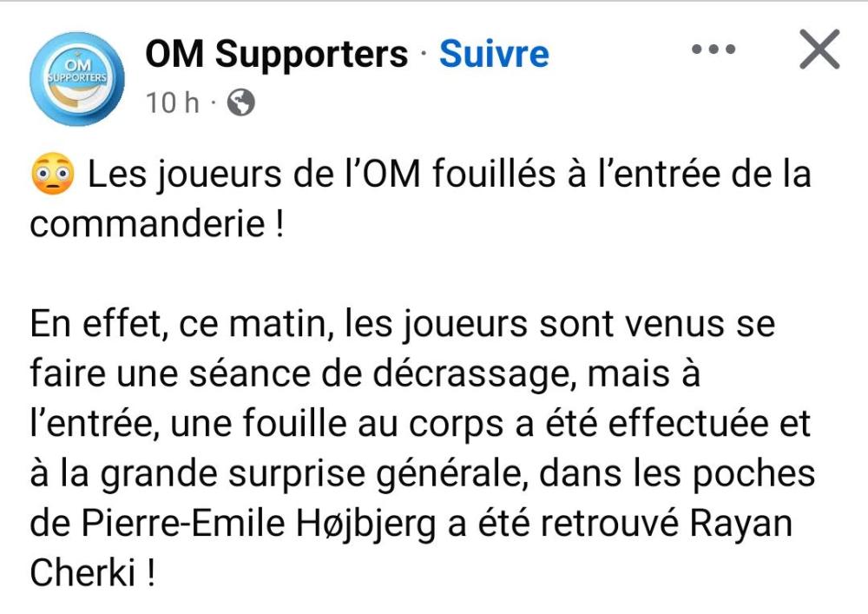Open the OM Supporters profile avatar
This screenshot has width=868, height=614.
coord(77,79)
